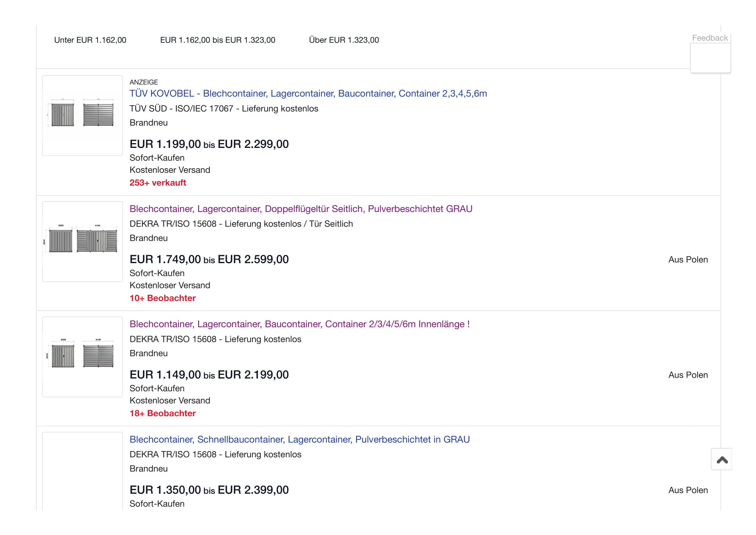Screen dimensions: 756x535
Task: Click the EUR 1.749,00 bis EUR 2.599,00 price
Action: 209,260
